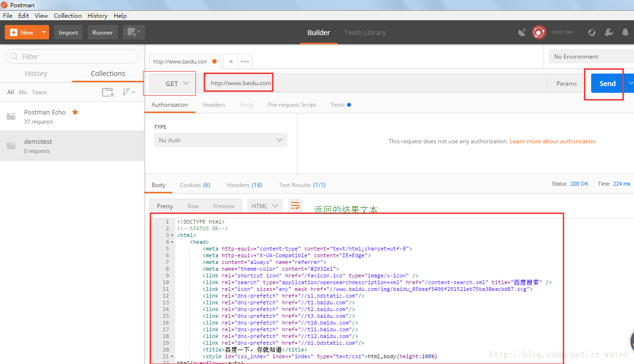
Task: Click the Params button
Action: coord(566,83)
